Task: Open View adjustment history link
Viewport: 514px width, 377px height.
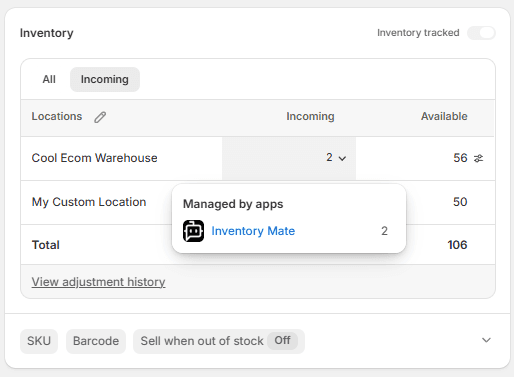Action: pos(98,282)
